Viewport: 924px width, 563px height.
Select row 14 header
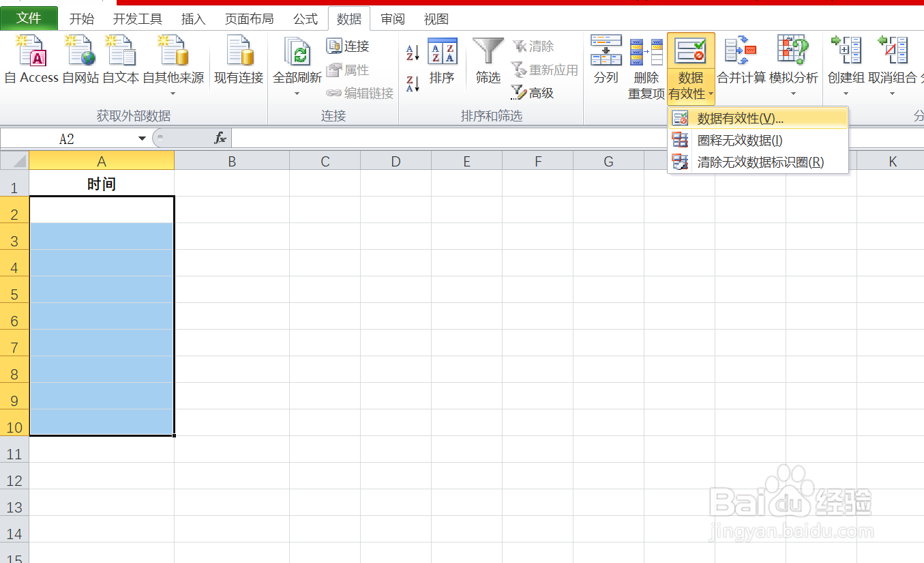click(14, 530)
